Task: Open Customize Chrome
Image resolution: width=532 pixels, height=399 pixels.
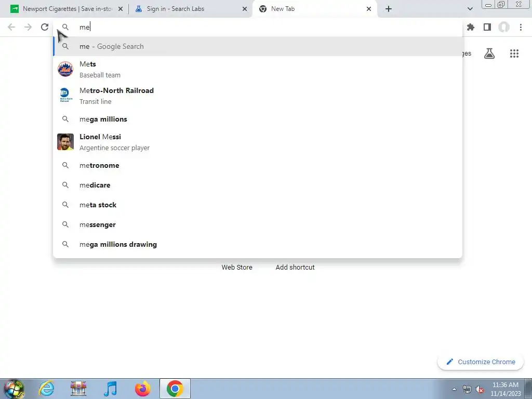Action: point(481,362)
